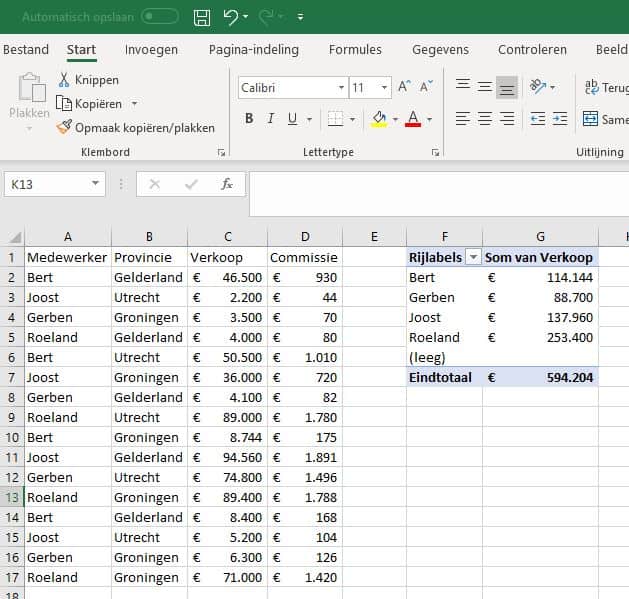This screenshot has height=599, width=629.
Task: Decrease font size with smaller A icon
Action: tap(426, 86)
